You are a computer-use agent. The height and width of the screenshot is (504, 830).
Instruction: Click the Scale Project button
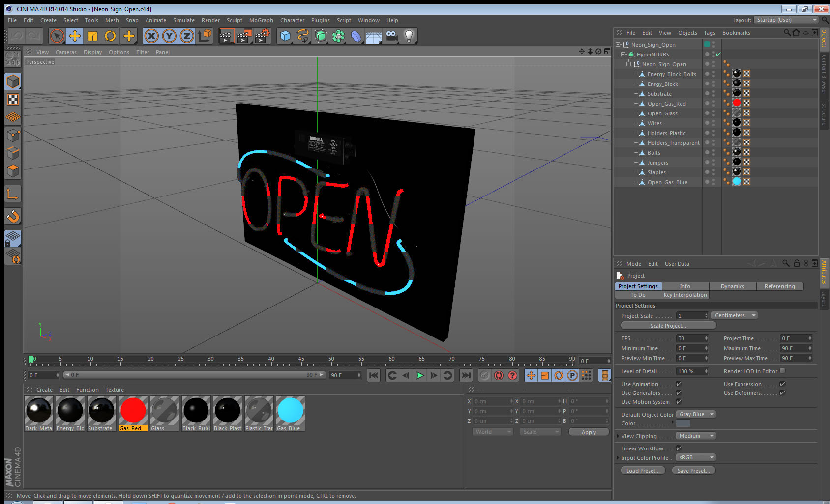[x=668, y=326]
